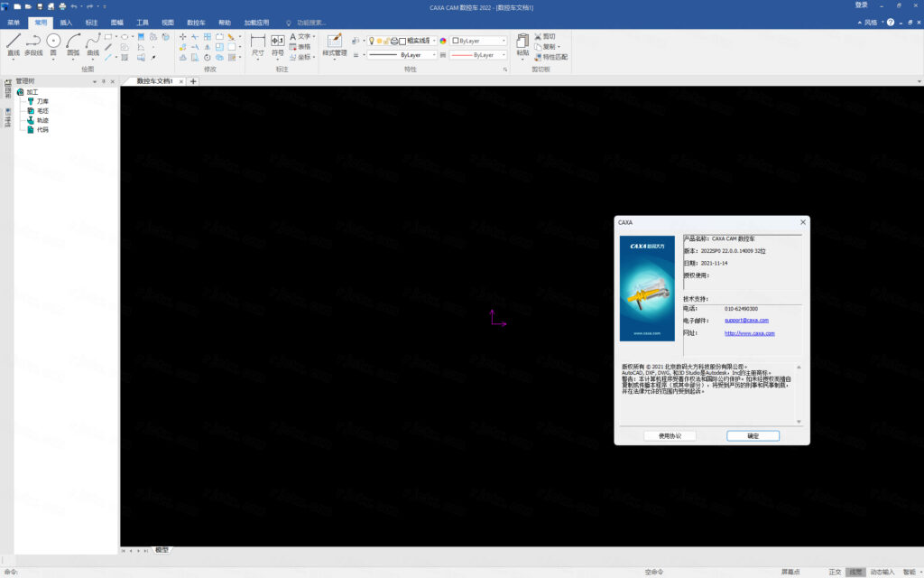Toggle 正交 ortho mode in status bar
Viewport: 924px width, 578px height.
point(835,572)
